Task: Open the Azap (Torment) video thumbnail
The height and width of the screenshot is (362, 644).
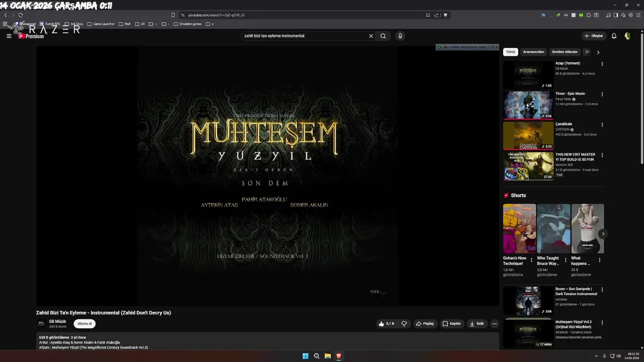Action: pyautogui.click(x=528, y=75)
